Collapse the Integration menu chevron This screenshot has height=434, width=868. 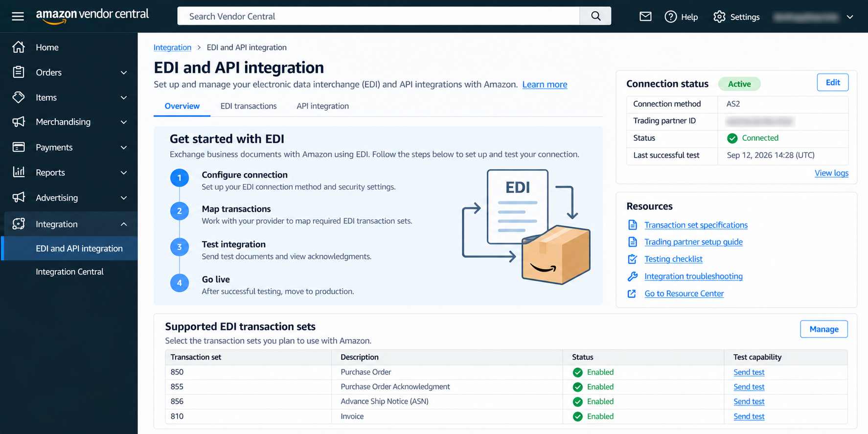click(124, 224)
